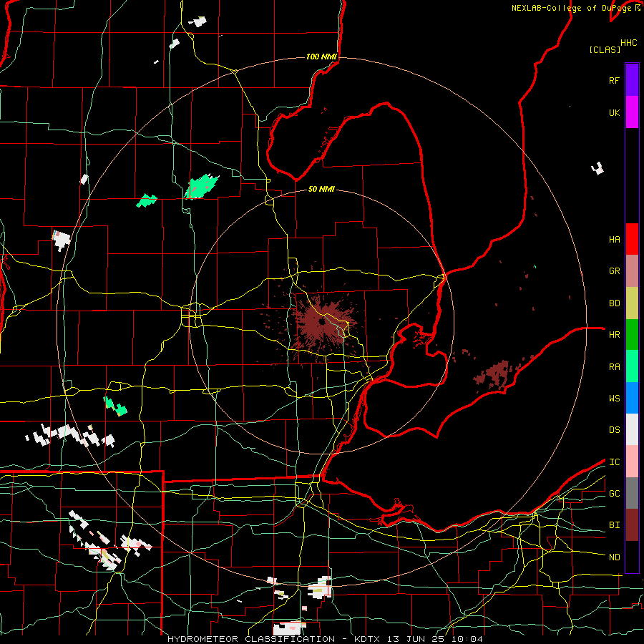Click the biological echo patch over Lake Erie
The image size is (644, 644).
(493, 374)
